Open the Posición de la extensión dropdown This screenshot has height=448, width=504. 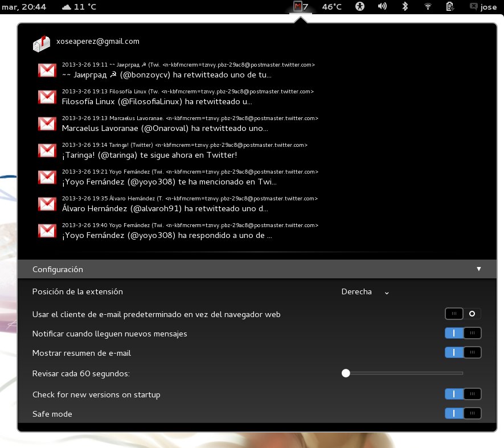[365, 292]
